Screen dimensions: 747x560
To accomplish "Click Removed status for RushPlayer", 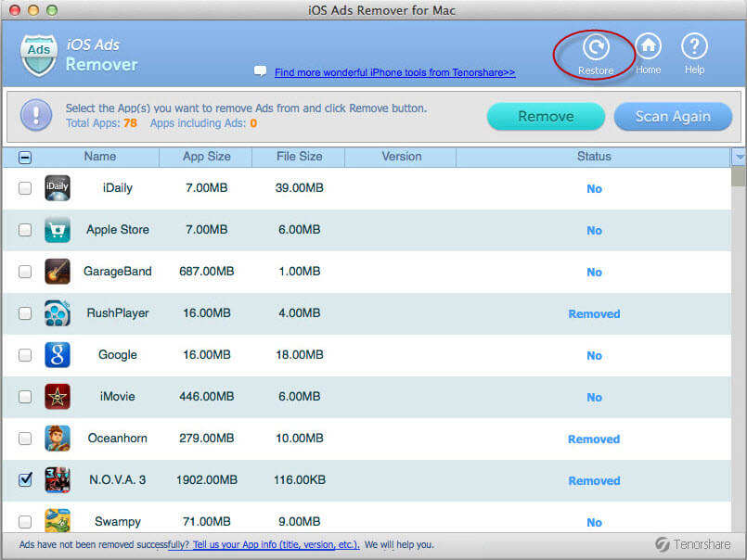I will [x=594, y=313].
